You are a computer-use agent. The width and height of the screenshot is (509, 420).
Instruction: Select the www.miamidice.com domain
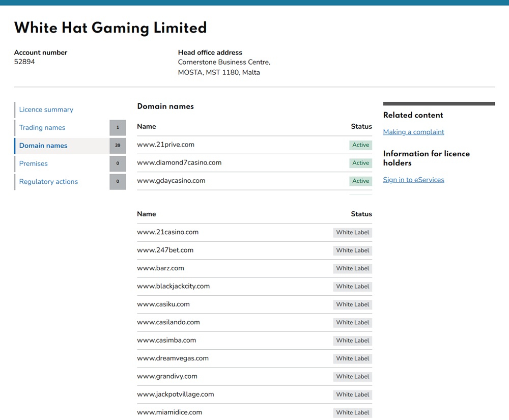(169, 412)
